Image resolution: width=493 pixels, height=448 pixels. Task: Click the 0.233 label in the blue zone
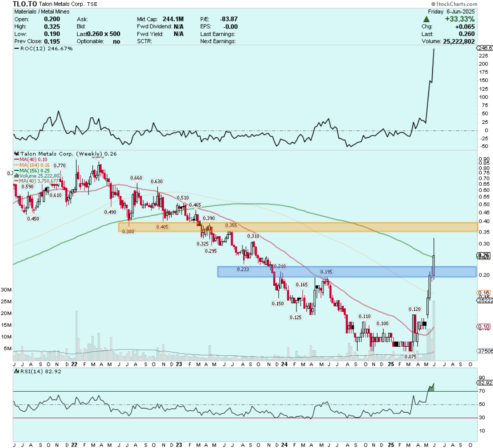click(243, 269)
